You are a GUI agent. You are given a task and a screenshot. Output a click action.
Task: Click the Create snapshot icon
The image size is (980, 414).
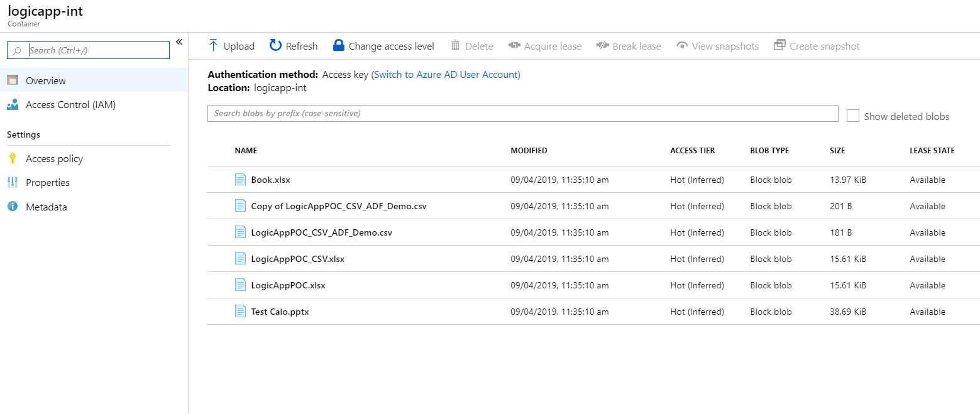tap(779, 45)
